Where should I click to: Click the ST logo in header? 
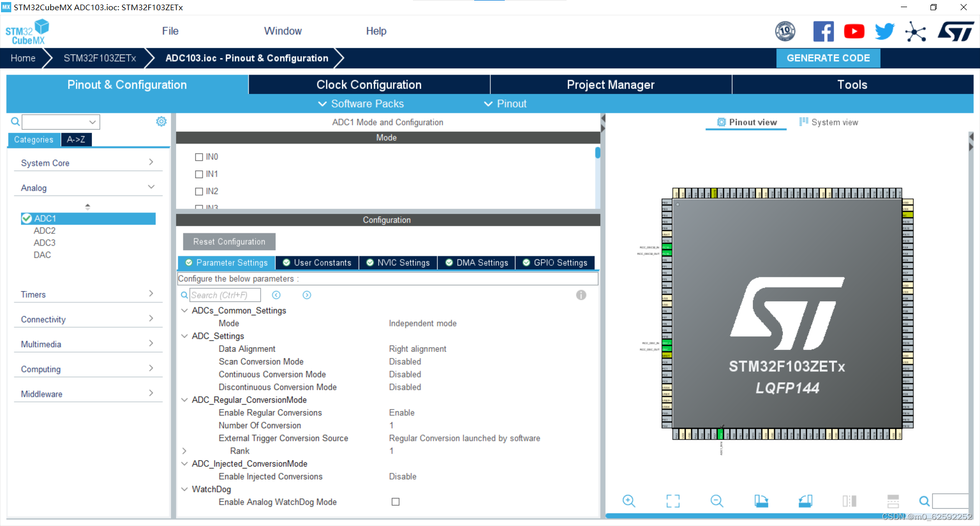coord(956,32)
